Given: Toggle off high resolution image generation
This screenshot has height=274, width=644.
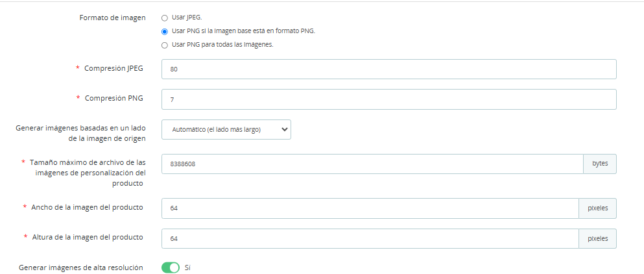Looking at the screenshot, I should click(170, 268).
